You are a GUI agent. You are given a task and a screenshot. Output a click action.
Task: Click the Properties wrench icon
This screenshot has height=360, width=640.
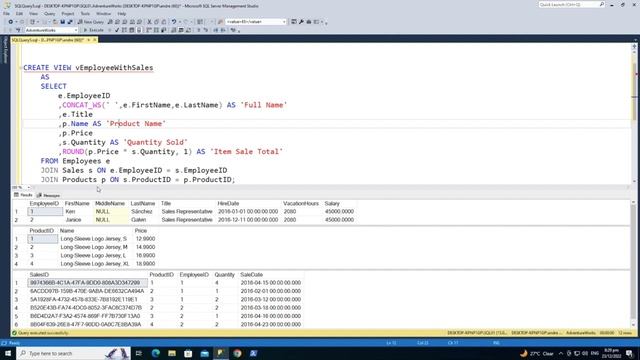(301, 22)
